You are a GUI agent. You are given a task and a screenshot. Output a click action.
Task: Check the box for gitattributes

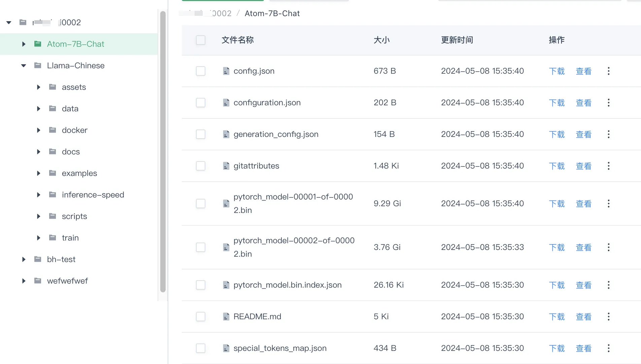[x=201, y=166]
